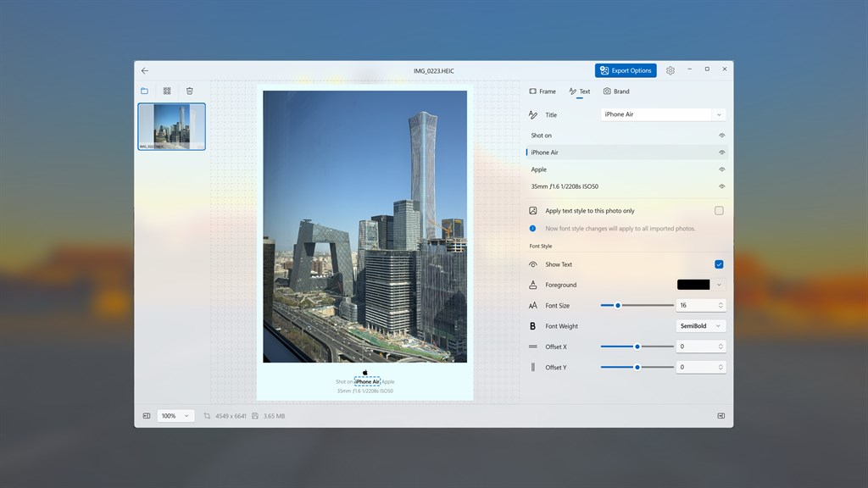Select the 35mm f1.6 1/2208s ISO50 row
The image size is (868, 488).
click(626, 186)
